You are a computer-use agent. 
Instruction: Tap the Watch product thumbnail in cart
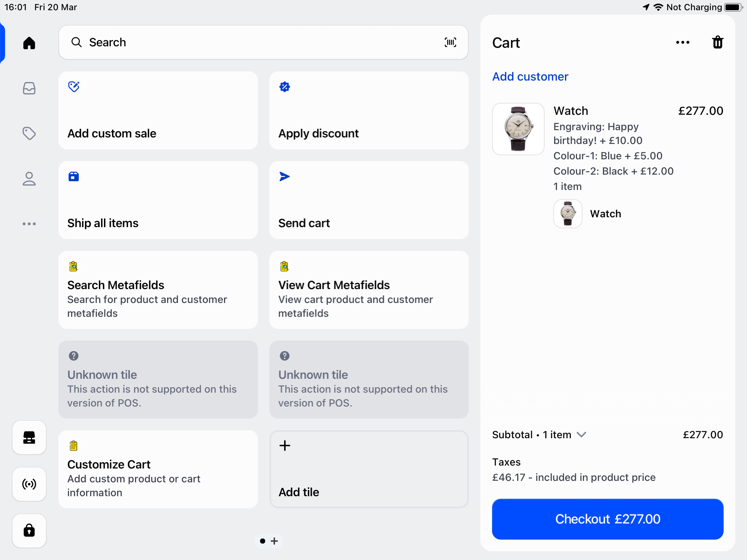pyautogui.click(x=518, y=129)
